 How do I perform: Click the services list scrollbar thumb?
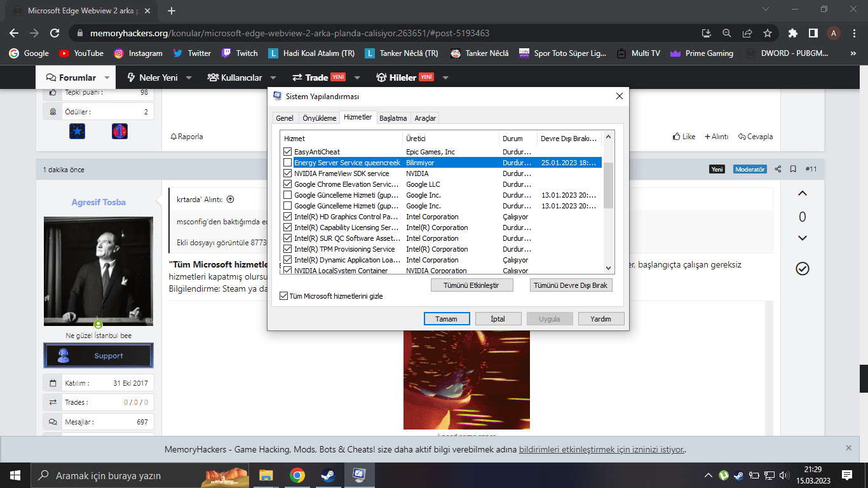tap(608, 185)
